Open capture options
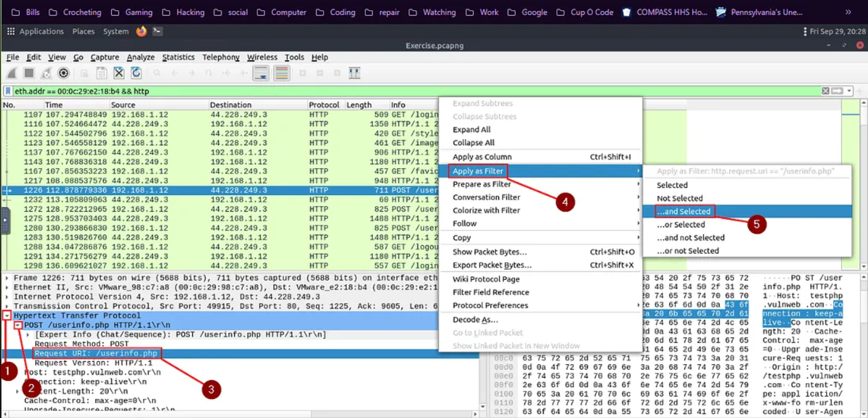Screen dimensions: 868x418 tap(63, 73)
